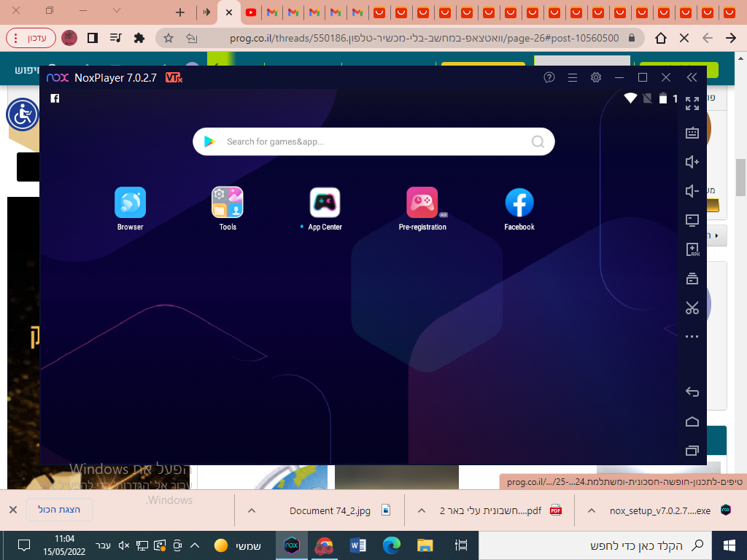Image resolution: width=747 pixels, height=560 pixels.
Task: Increase volume using Nox sidebar icon
Action: (x=692, y=162)
